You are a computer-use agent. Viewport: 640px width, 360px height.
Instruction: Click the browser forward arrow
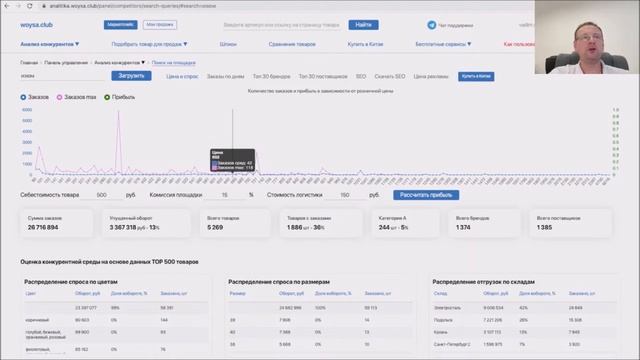tap(18, 6)
